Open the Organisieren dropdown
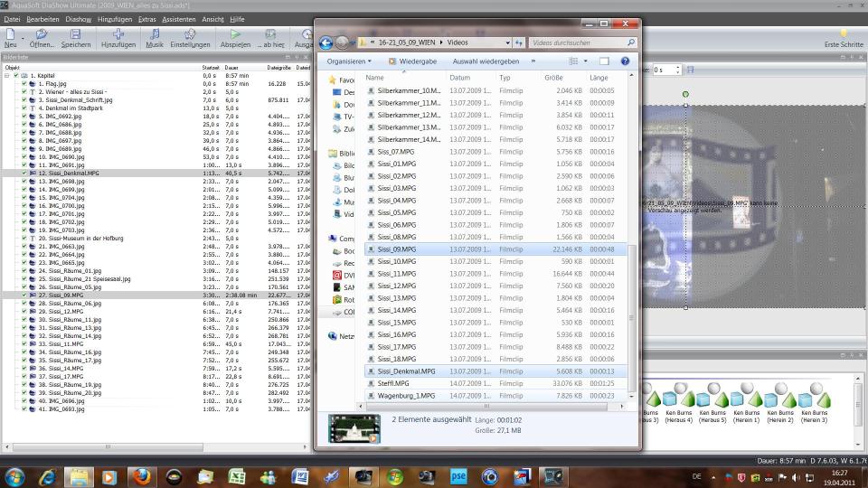 pos(349,61)
